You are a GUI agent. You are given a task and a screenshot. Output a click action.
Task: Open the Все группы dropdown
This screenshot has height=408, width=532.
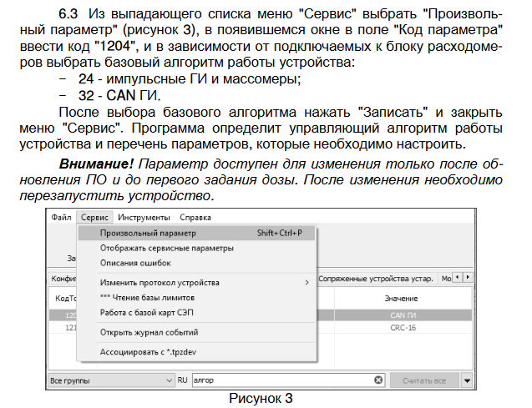(112, 380)
